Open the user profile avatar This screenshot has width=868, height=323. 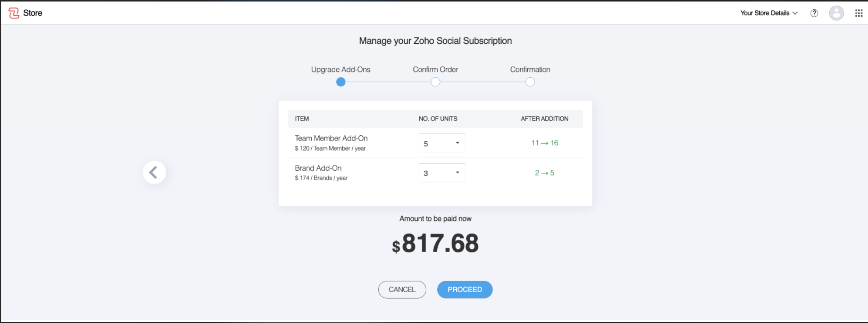pyautogui.click(x=836, y=13)
